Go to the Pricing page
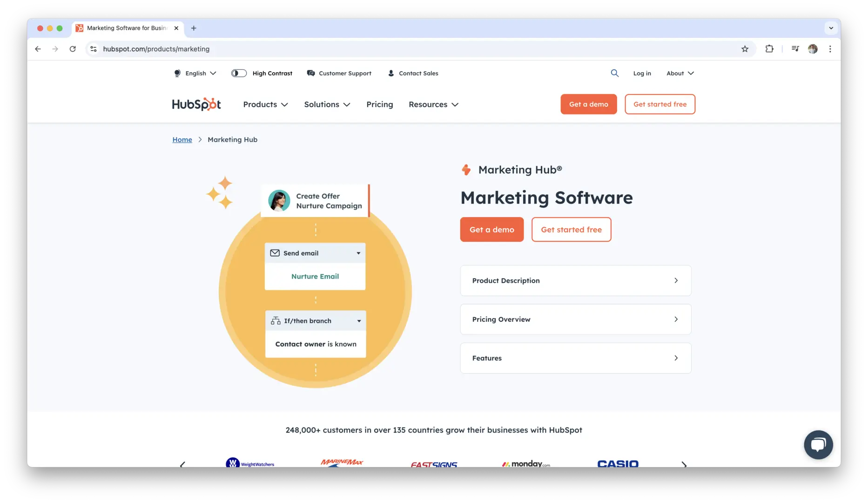Viewport: 868px width, 503px height. pos(379,104)
